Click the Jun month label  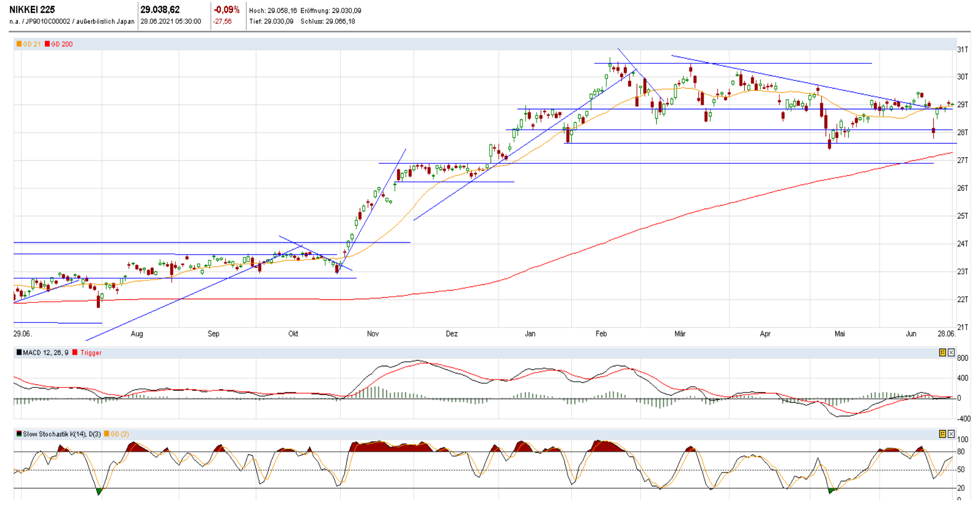(x=912, y=334)
